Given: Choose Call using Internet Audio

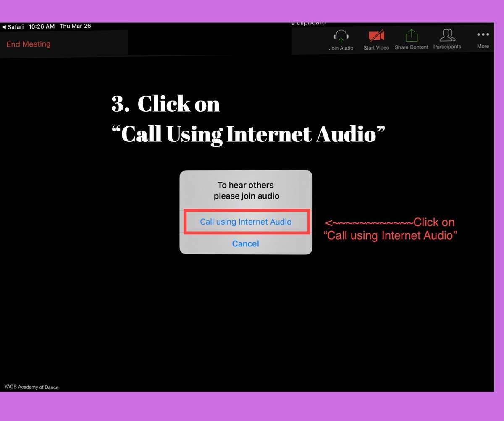Looking at the screenshot, I should [x=246, y=222].
